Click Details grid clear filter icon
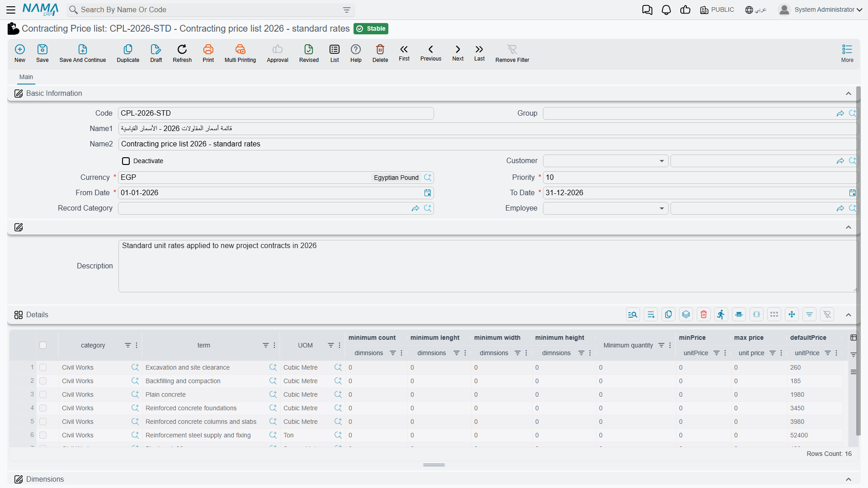 827,314
